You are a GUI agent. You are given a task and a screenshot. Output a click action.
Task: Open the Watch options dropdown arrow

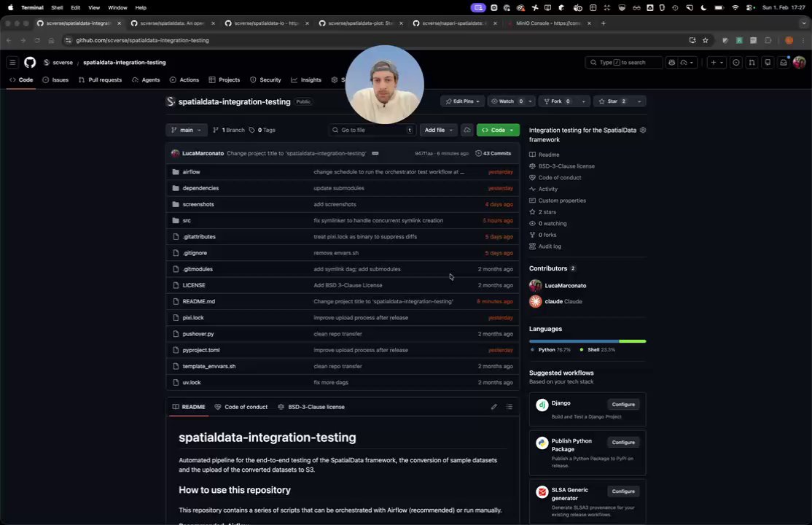530,101
